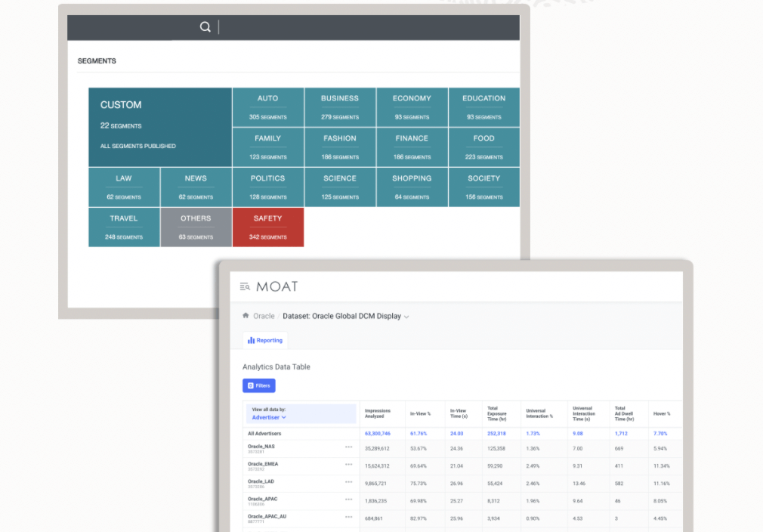Switch to the Reporting tab
Viewport: 763px width, 532px height.
tap(265, 340)
